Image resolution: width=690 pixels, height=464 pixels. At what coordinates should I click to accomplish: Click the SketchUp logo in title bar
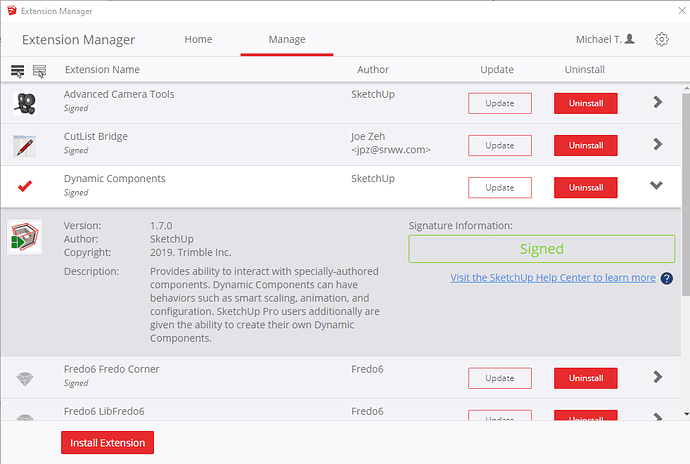click(12, 11)
